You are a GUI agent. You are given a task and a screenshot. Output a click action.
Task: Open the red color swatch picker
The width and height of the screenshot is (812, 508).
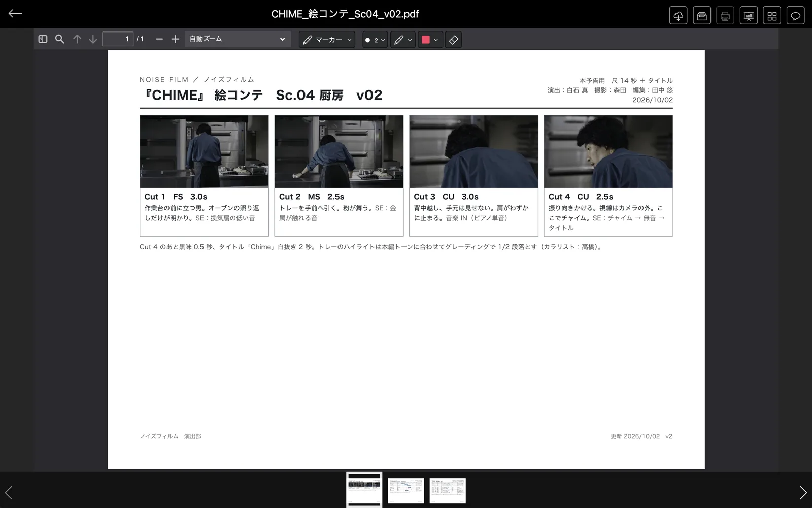pyautogui.click(x=430, y=40)
